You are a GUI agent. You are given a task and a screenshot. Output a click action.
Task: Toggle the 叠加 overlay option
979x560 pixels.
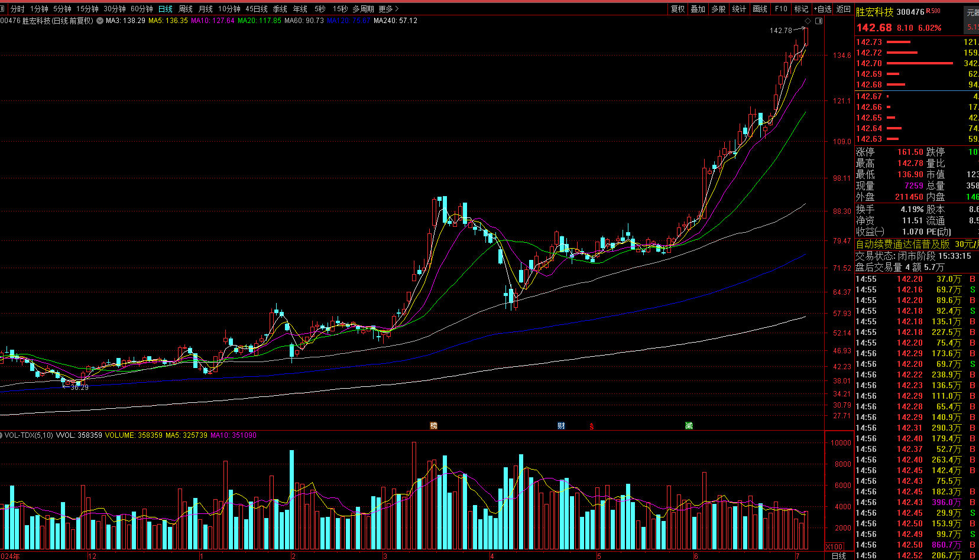click(x=698, y=9)
